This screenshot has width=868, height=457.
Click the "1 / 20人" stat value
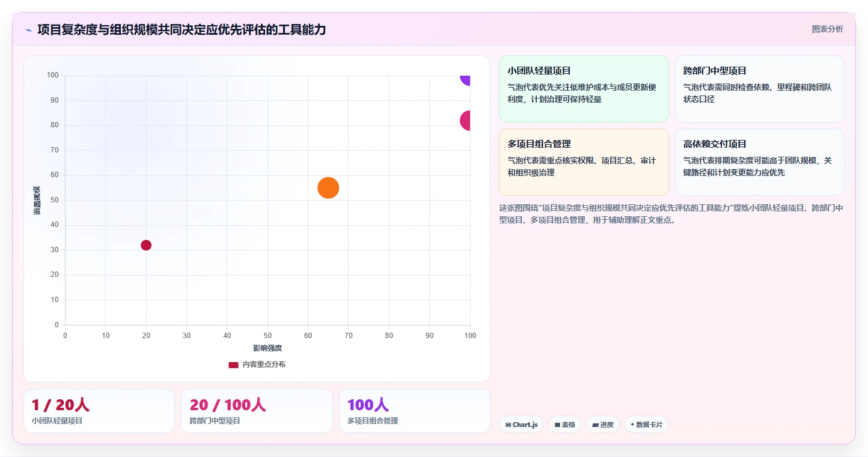(61, 405)
